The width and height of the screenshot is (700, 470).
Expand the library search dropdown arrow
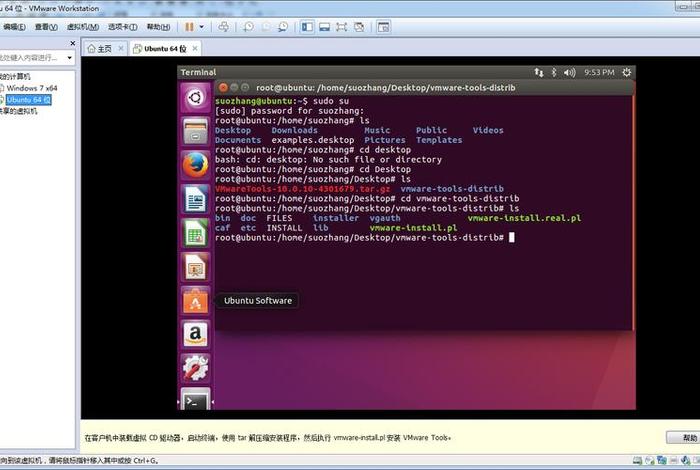(70, 58)
